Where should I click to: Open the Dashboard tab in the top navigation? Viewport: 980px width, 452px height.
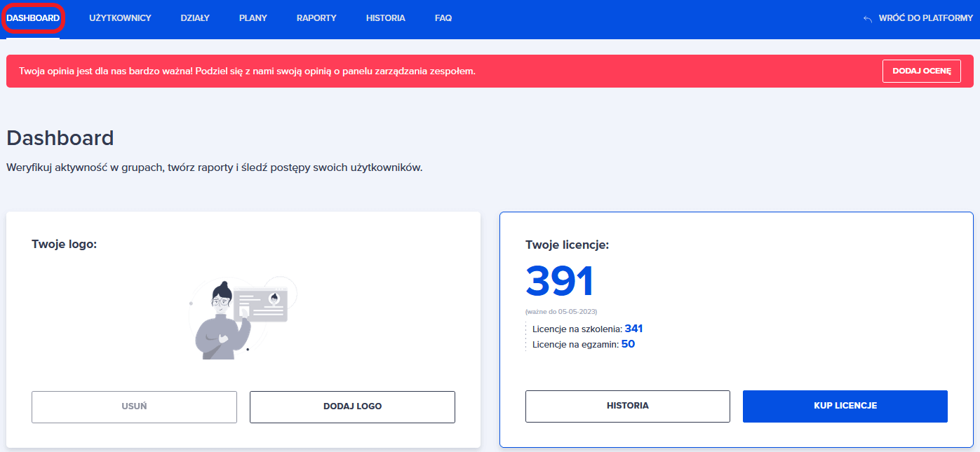[33, 18]
